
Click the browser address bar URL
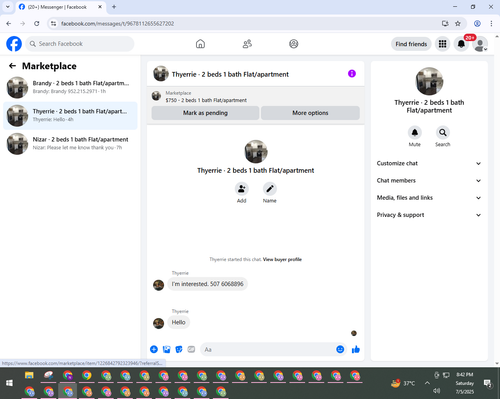coord(117,24)
